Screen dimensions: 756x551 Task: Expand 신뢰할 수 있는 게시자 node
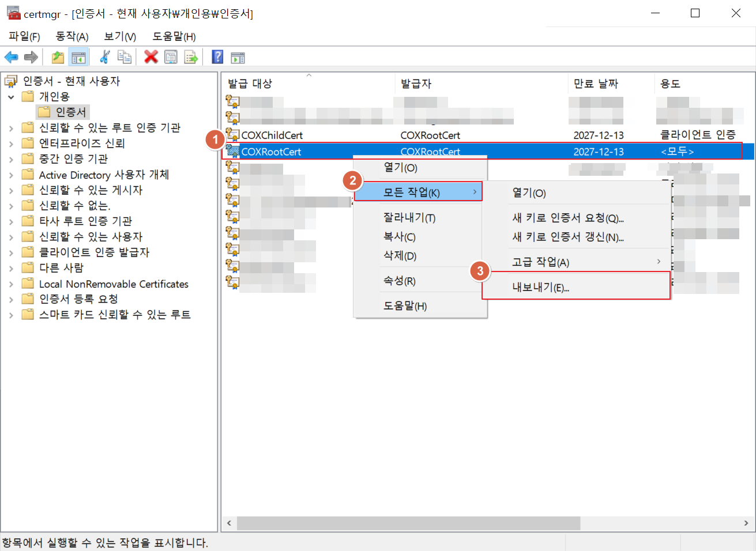(x=11, y=190)
